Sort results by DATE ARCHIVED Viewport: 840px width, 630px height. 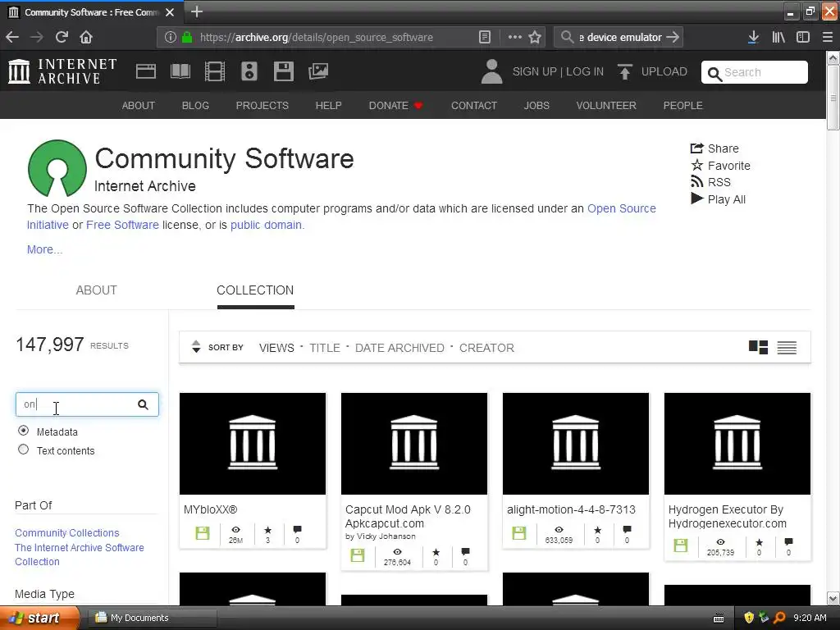pyautogui.click(x=399, y=348)
